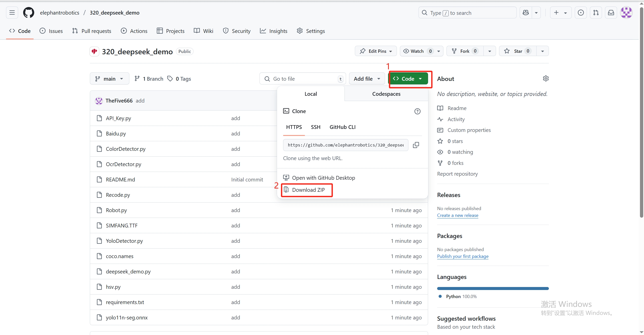The height and width of the screenshot is (335, 644).
Task: Switch to the Codespaces tab
Action: 386,94
